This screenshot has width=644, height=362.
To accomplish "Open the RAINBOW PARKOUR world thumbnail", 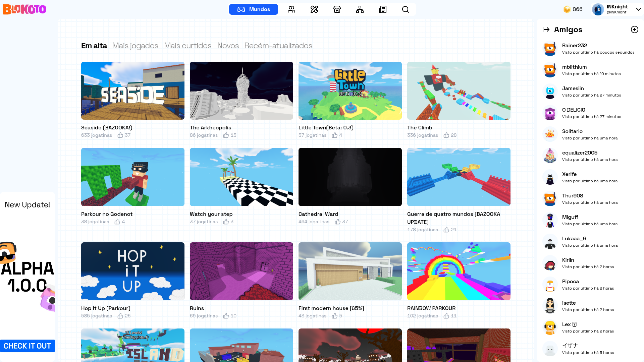I will click(x=459, y=271).
